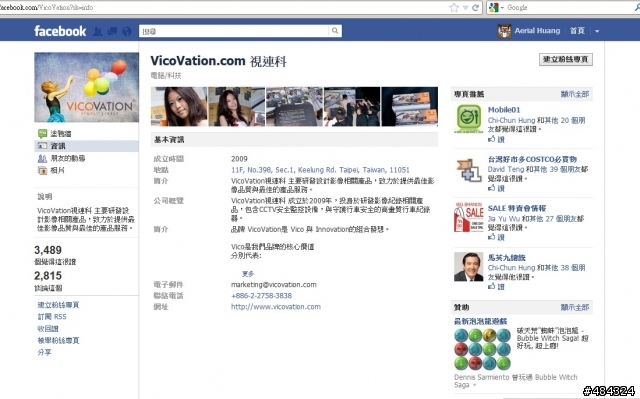
Task: Open the friend requests icon in header
Action: (x=98, y=31)
